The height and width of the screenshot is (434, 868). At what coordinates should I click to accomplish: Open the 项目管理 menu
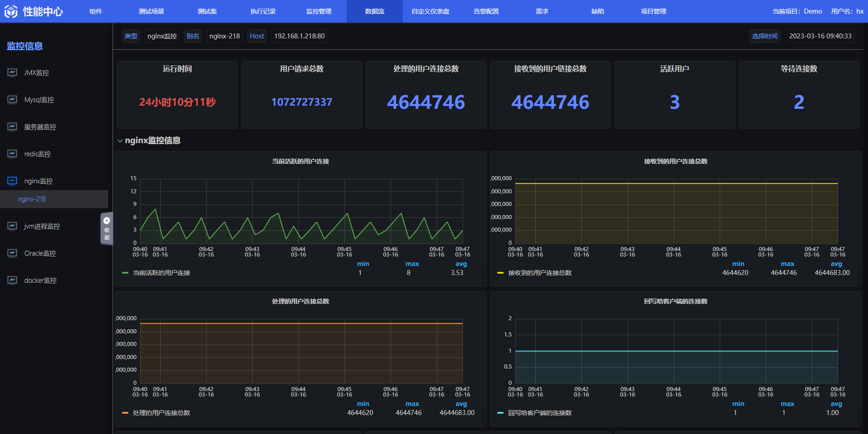click(654, 11)
